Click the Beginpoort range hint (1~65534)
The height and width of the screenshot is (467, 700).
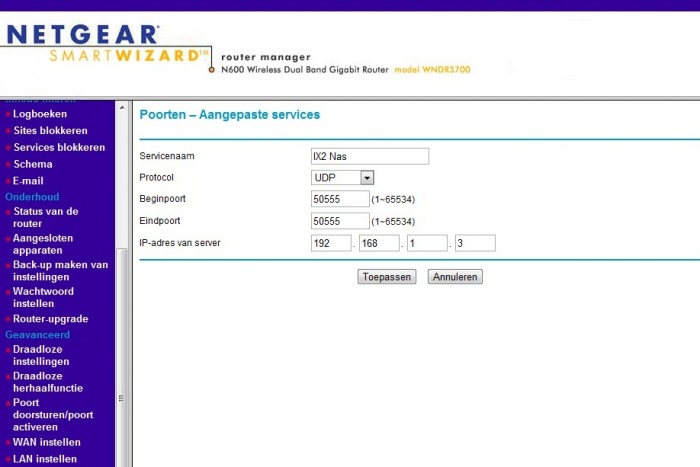coord(393,200)
